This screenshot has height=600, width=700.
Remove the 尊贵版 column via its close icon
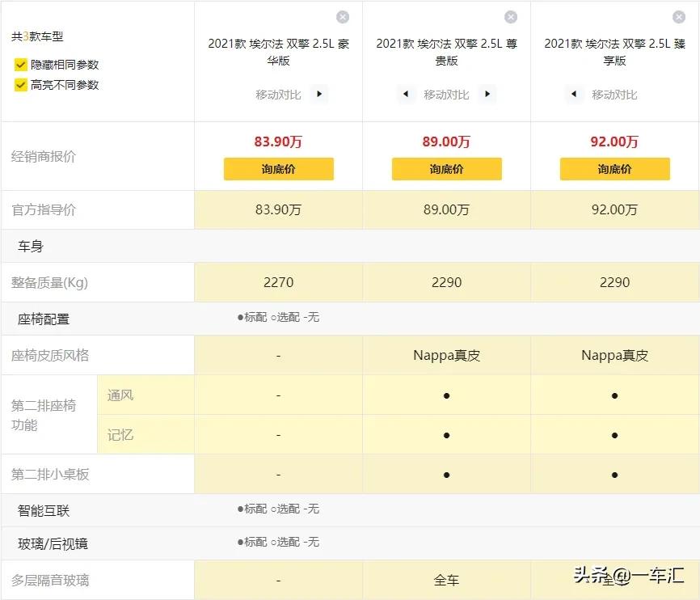tap(510, 17)
